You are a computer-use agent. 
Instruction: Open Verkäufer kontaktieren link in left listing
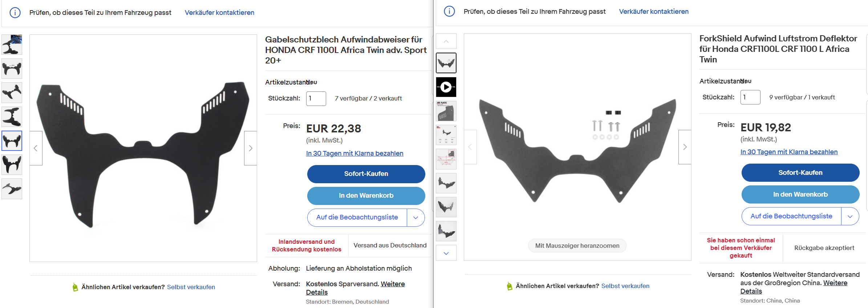(219, 13)
